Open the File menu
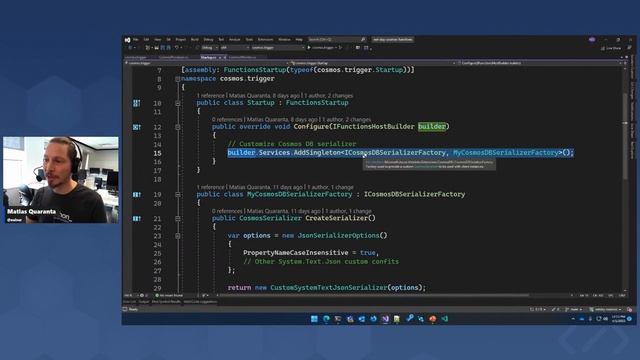Image resolution: width=640 pixels, height=360 pixels. tap(136, 40)
